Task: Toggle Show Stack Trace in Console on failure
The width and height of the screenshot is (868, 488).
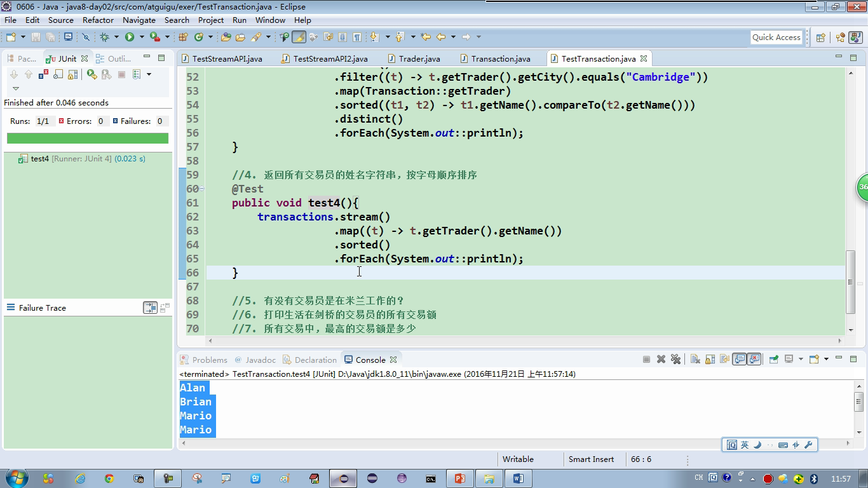Action: coord(150,308)
